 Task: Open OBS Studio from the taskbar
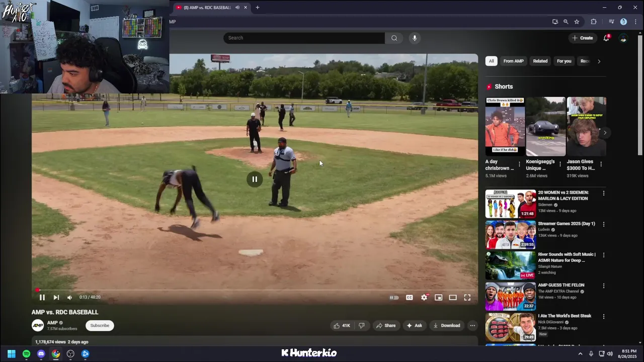click(x=70, y=354)
